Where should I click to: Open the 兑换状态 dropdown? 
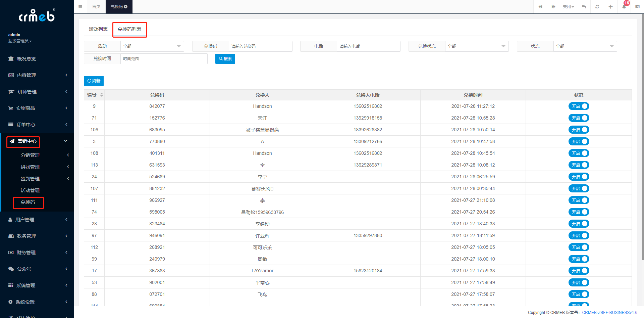point(477,46)
